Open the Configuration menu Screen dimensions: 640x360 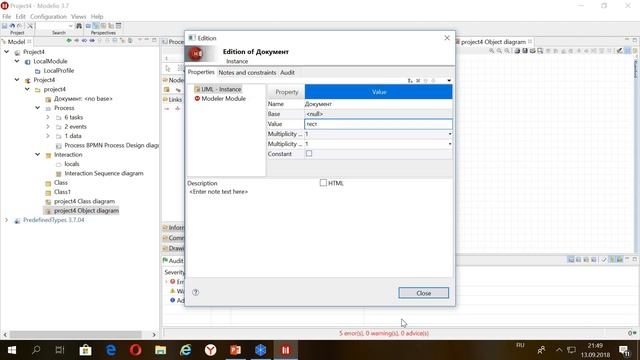[48, 16]
